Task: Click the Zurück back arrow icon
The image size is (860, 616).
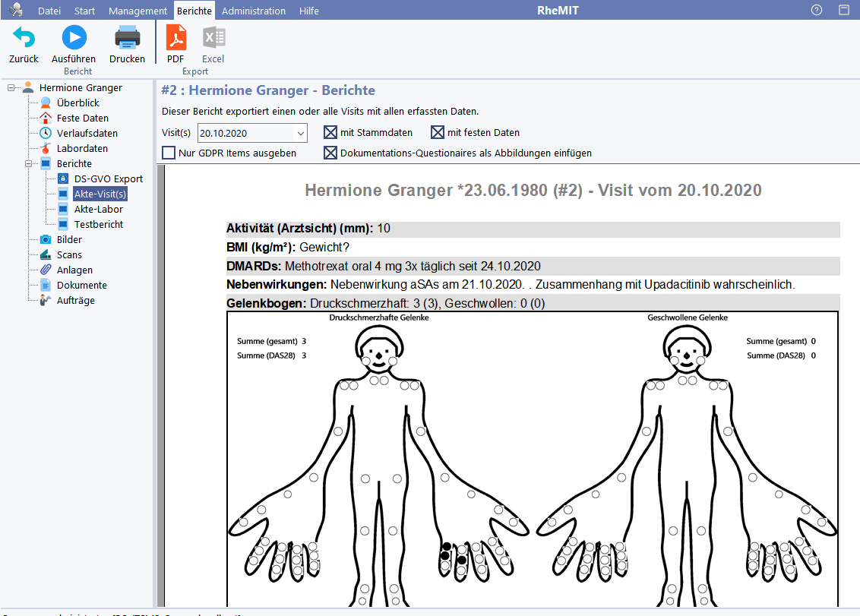Action: (24, 38)
